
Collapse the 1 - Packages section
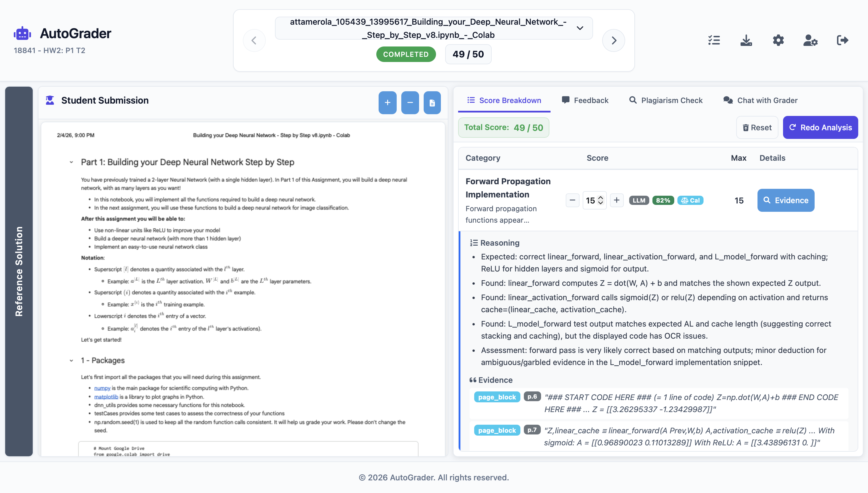tap(71, 361)
